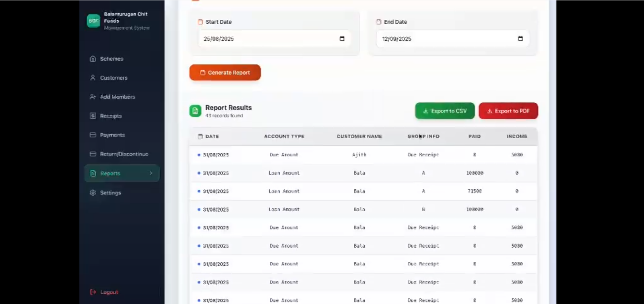Go to Add Members page
This screenshot has width=644, height=304.
122,97
